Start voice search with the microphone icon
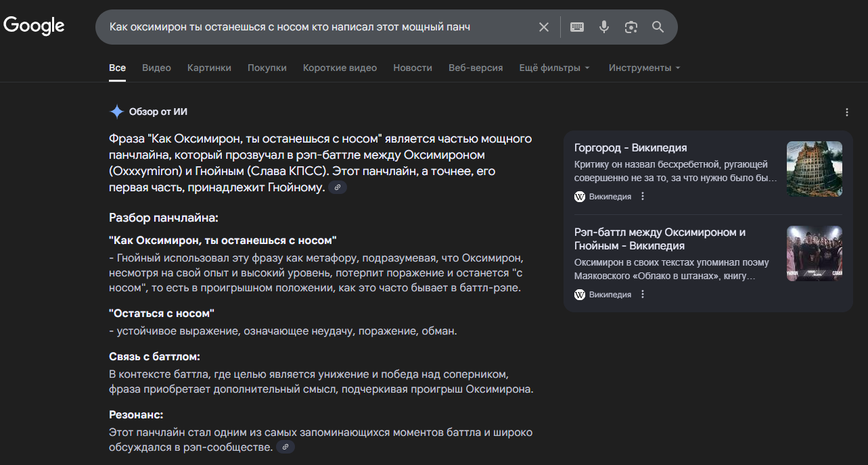Screen dimensions: 868x465 pyautogui.click(x=604, y=27)
